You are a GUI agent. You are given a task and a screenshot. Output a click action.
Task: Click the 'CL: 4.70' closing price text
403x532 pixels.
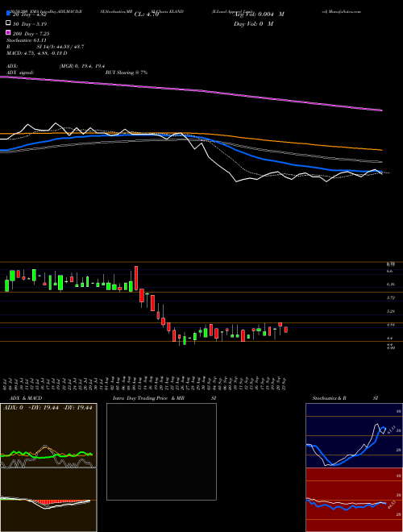147,15
